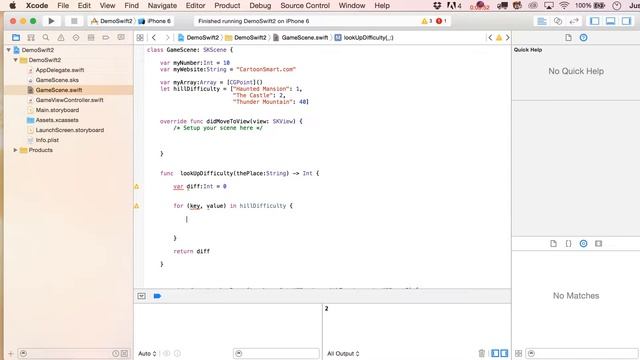The image size is (640, 360).
Task: Open the File menu
Action: click(x=63, y=6)
